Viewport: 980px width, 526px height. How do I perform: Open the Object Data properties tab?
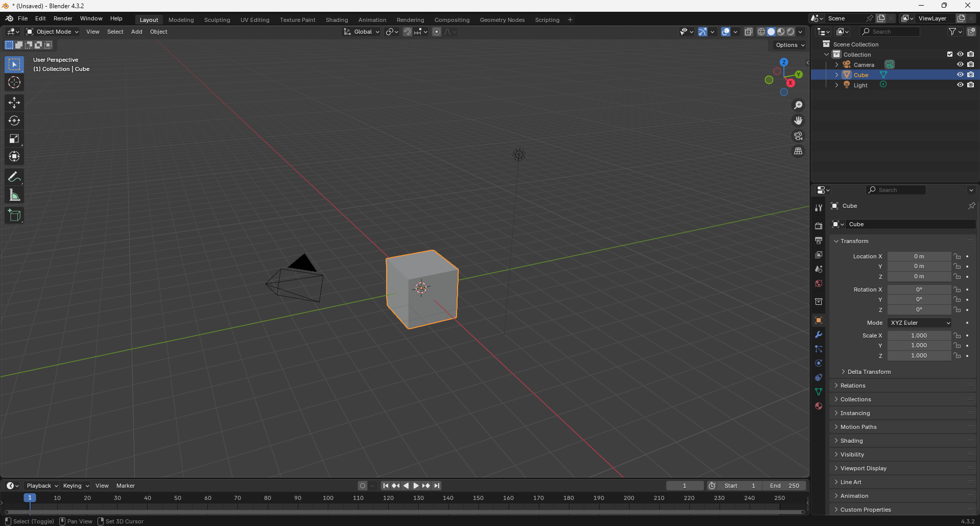pos(819,392)
